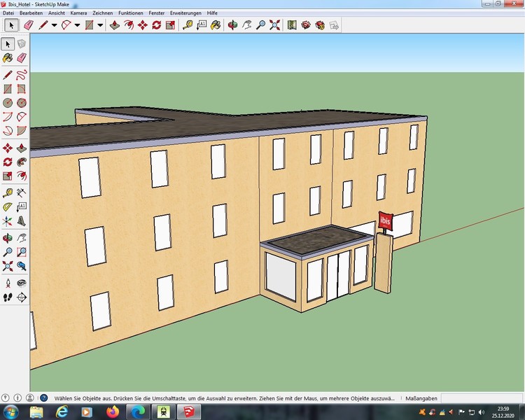
Task: Open the arc tool dropdown arrow
Action: coord(77,25)
